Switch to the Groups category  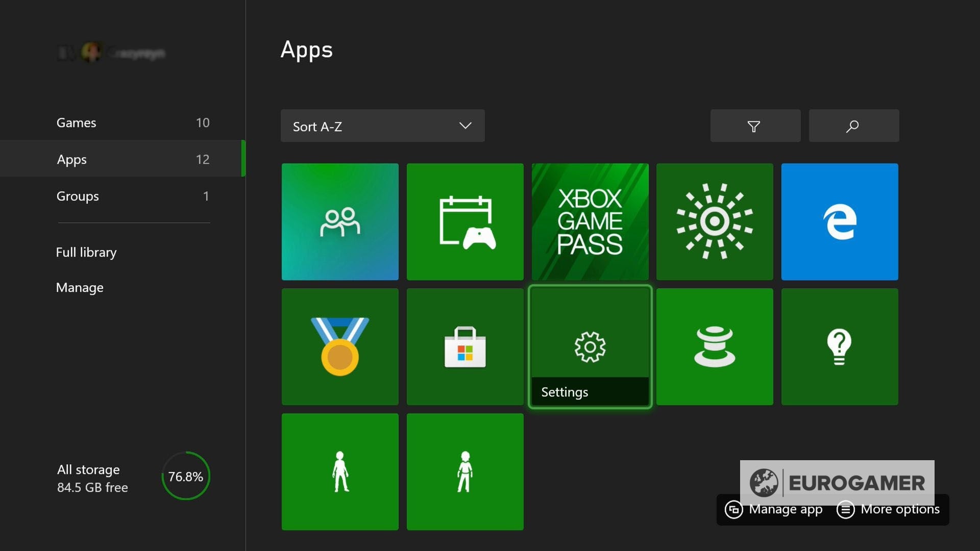point(77,196)
